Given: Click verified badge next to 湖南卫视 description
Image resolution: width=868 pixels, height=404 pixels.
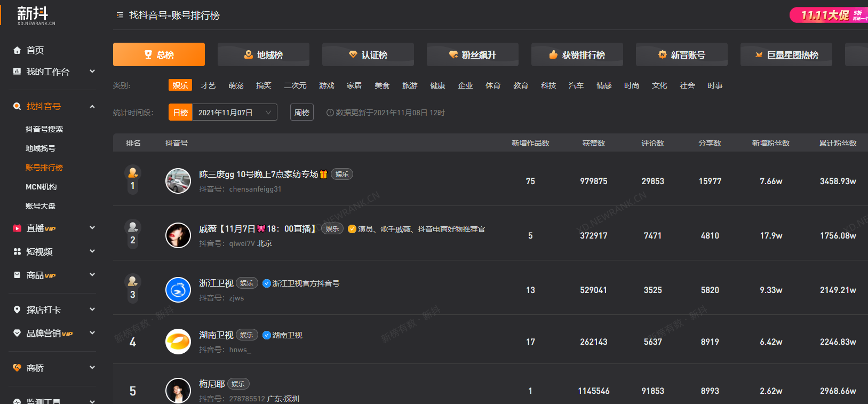Looking at the screenshot, I should (x=267, y=335).
